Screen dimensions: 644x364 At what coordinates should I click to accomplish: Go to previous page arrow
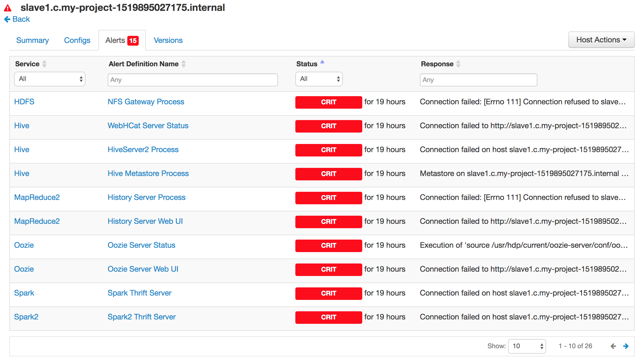point(613,346)
